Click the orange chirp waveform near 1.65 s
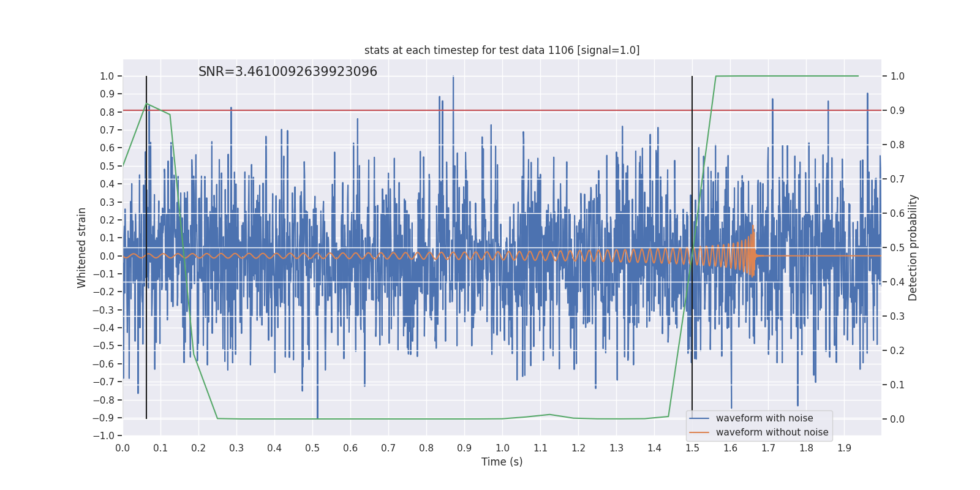 [x=750, y=251]
